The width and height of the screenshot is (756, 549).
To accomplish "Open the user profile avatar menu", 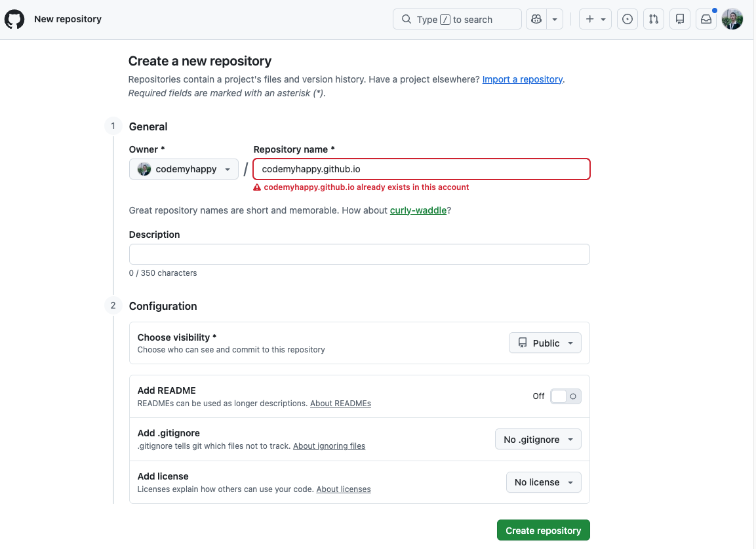I will pyautogui.click(x=732, y=19).
